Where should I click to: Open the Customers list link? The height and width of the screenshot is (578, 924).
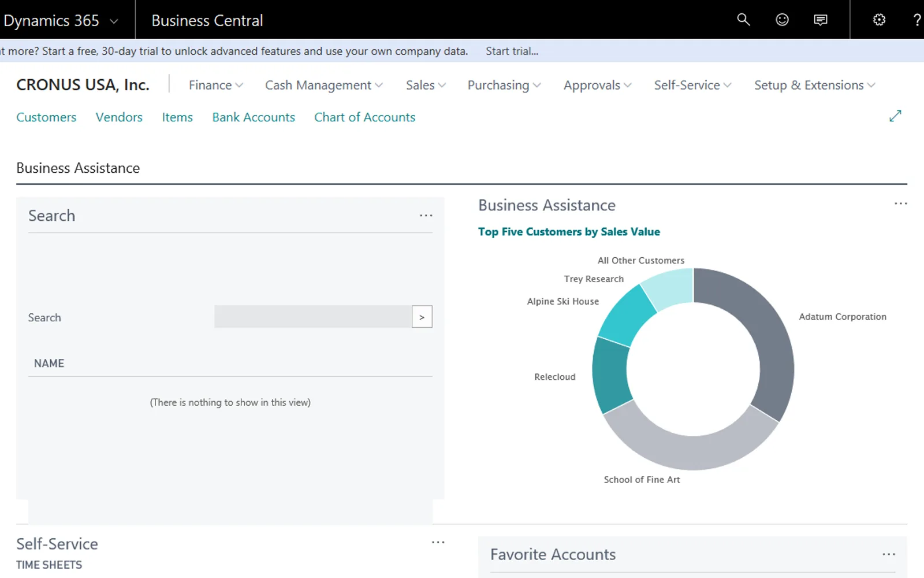point(46,117)
